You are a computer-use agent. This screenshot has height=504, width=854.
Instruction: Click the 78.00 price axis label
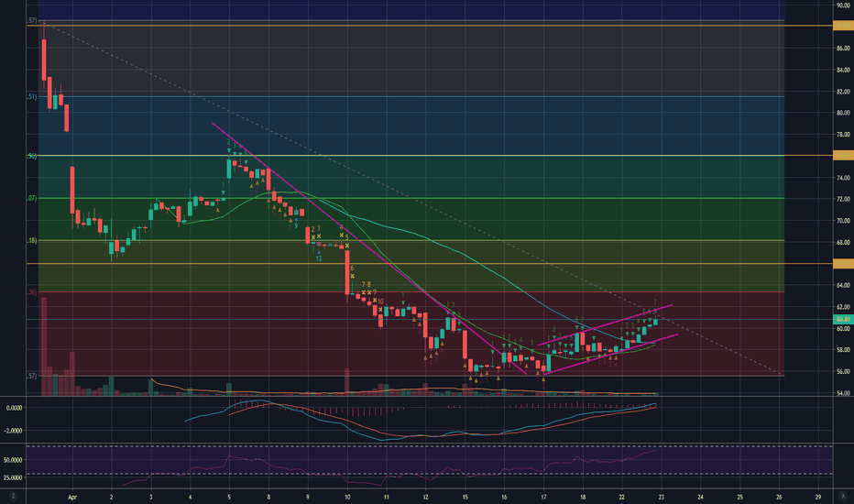point(843,135)
